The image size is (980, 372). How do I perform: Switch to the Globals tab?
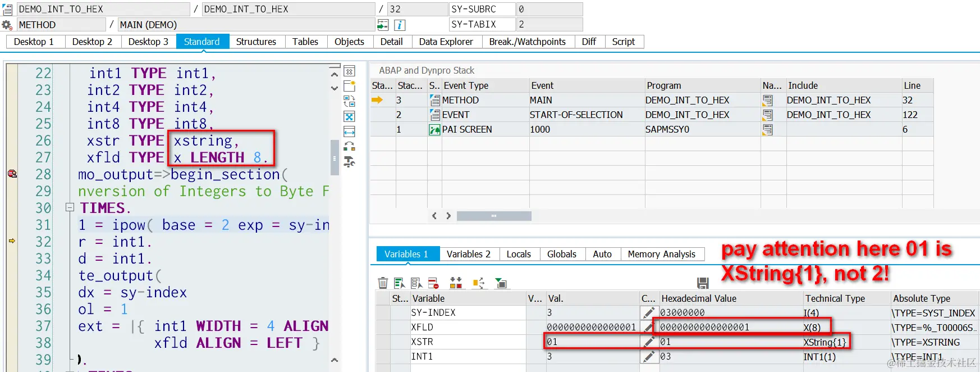[x=562, y=254]
